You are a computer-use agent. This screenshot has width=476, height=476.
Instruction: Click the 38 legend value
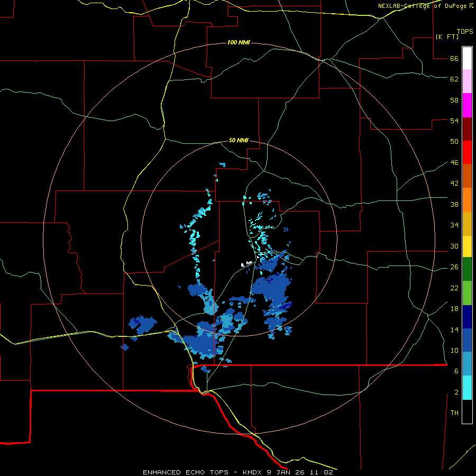tap(454, 204)
